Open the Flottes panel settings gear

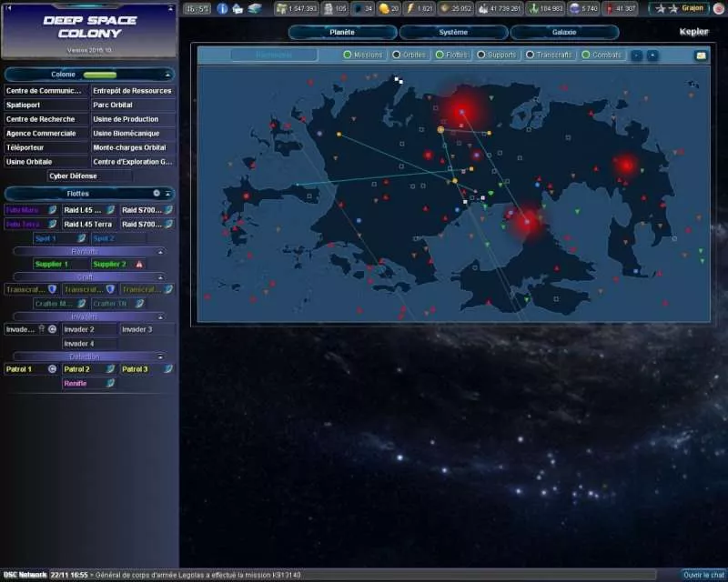point(157,195)
